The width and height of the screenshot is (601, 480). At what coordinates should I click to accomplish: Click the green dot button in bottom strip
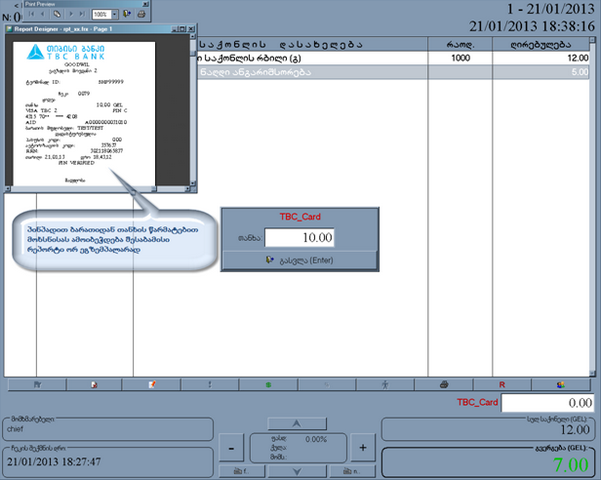click(268, 384)
